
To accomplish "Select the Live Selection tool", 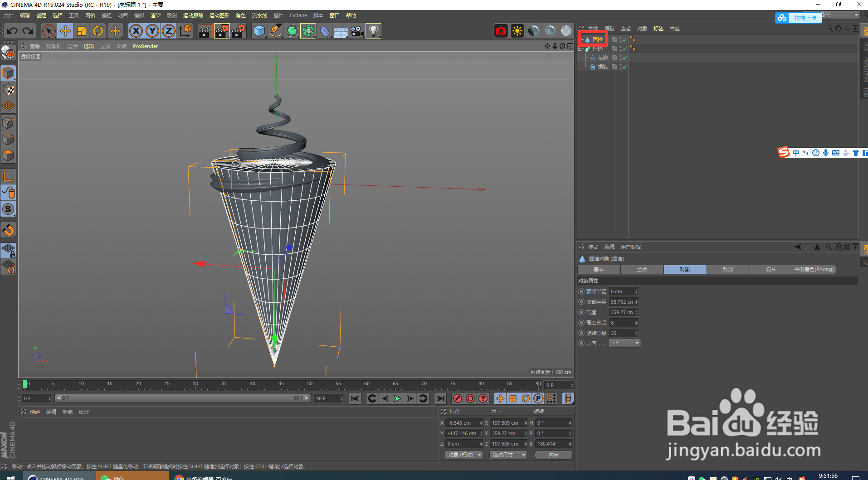I will (49, 31).
